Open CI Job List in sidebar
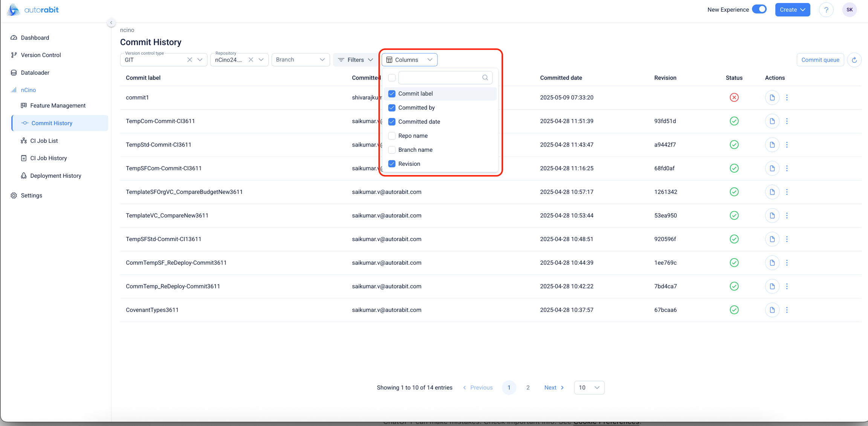Image resolution: width=868 pixels, height=426 pixels. point(44,141)
